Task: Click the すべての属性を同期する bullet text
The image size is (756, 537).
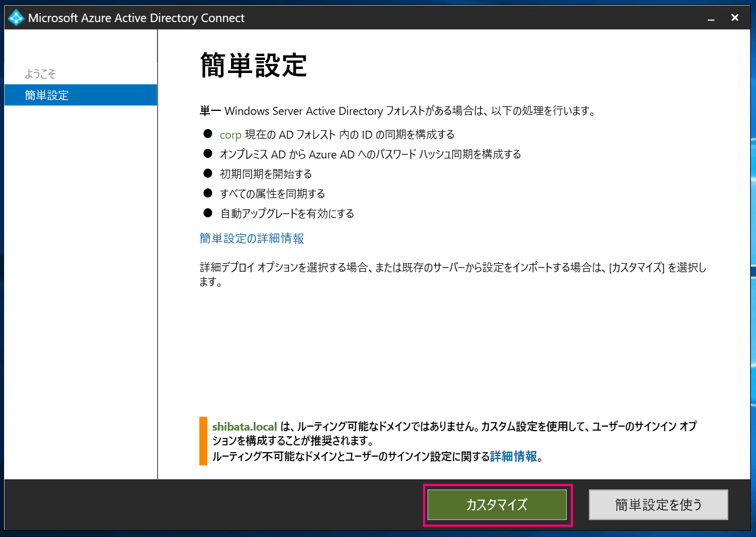Action: point(272,194)
